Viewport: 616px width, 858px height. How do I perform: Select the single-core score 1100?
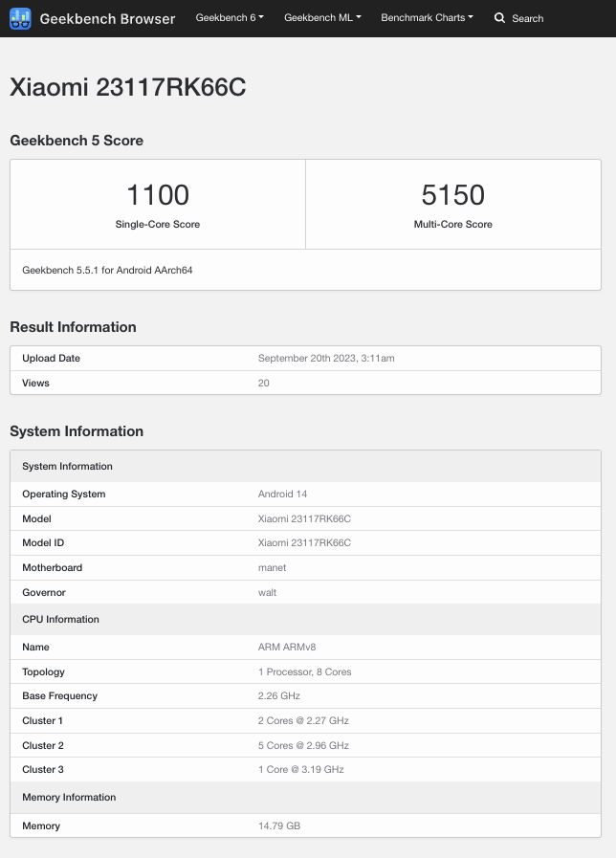(158, 195)
